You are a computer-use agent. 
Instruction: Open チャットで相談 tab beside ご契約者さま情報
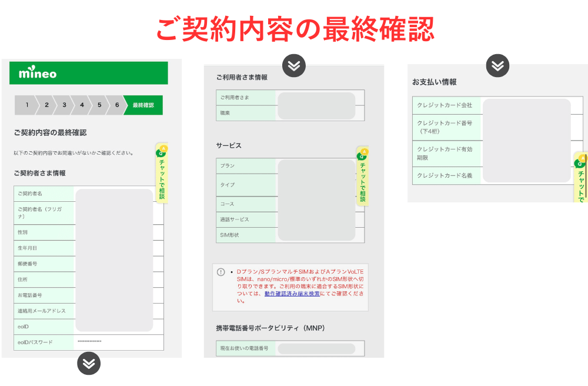pyautogui.click(x=162, y=174)
